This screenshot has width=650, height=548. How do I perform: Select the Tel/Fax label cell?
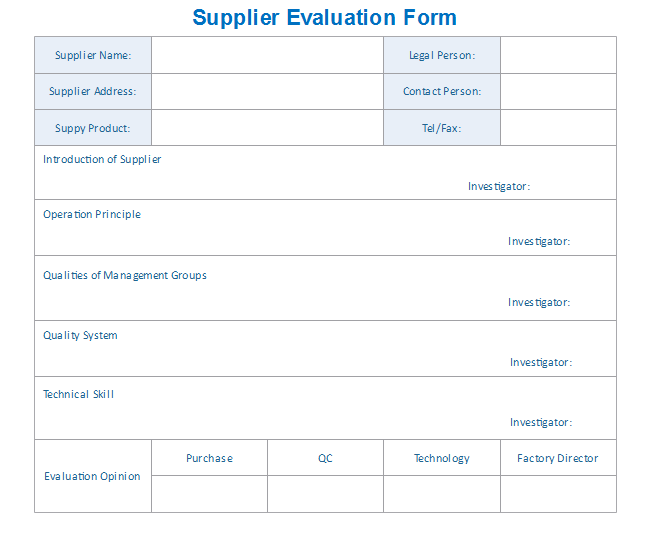tap(441, 128)
